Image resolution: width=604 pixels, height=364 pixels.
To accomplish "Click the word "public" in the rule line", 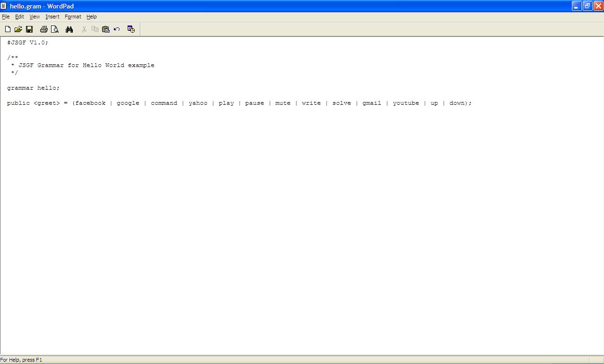I will (18, 103).
